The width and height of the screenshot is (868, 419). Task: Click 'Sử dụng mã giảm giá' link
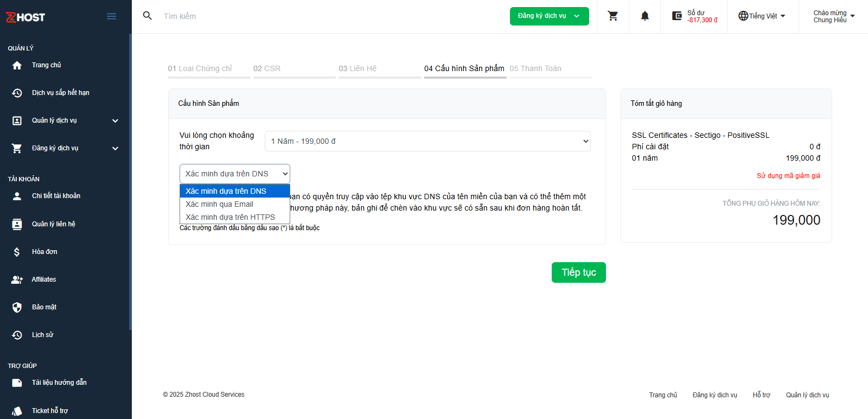tap(788, 176)
